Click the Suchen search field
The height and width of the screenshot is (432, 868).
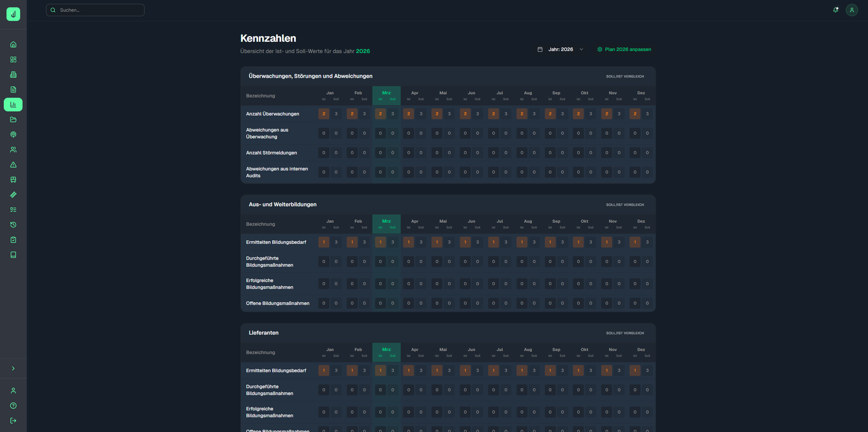point(95,10)
